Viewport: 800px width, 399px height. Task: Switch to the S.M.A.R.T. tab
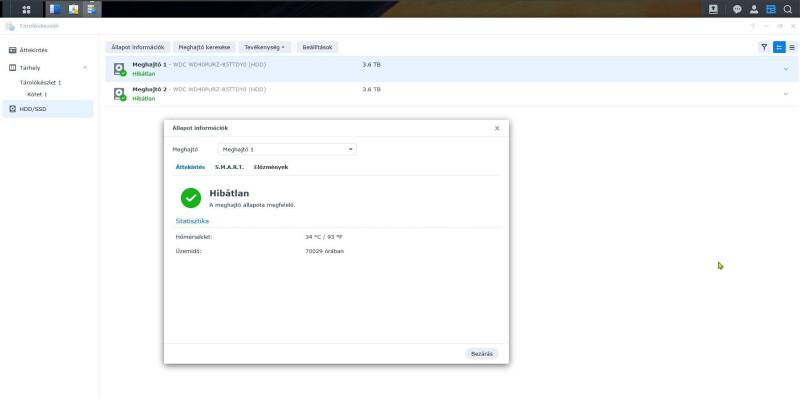pos(229,167)
